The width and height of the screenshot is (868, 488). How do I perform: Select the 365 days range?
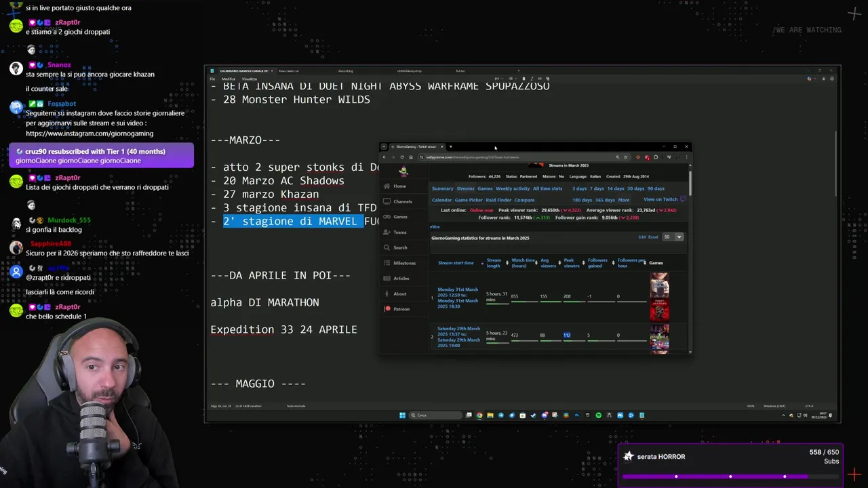point(605,200)
